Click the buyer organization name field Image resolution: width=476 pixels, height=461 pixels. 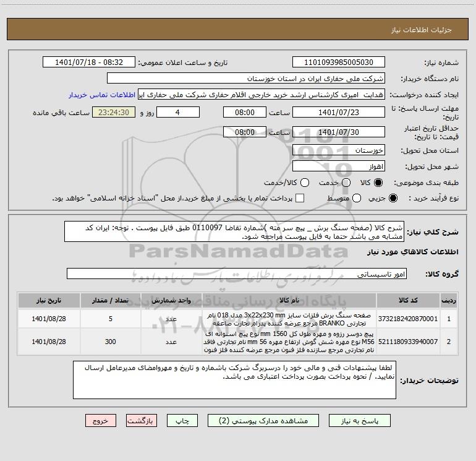tap(246, 79)
